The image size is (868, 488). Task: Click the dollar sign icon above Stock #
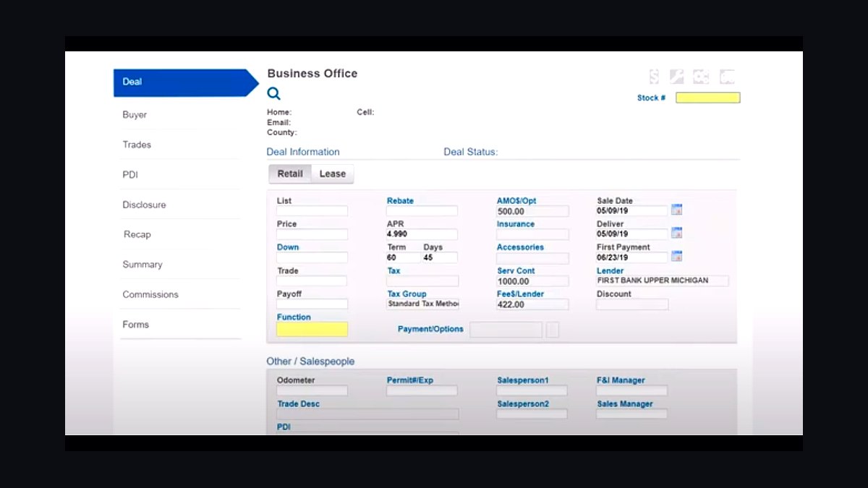pos(655,77)
